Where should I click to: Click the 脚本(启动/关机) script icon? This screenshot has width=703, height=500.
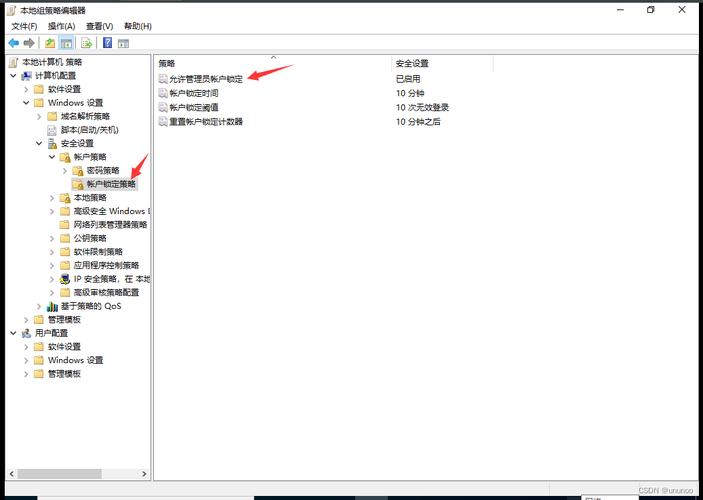52,130
